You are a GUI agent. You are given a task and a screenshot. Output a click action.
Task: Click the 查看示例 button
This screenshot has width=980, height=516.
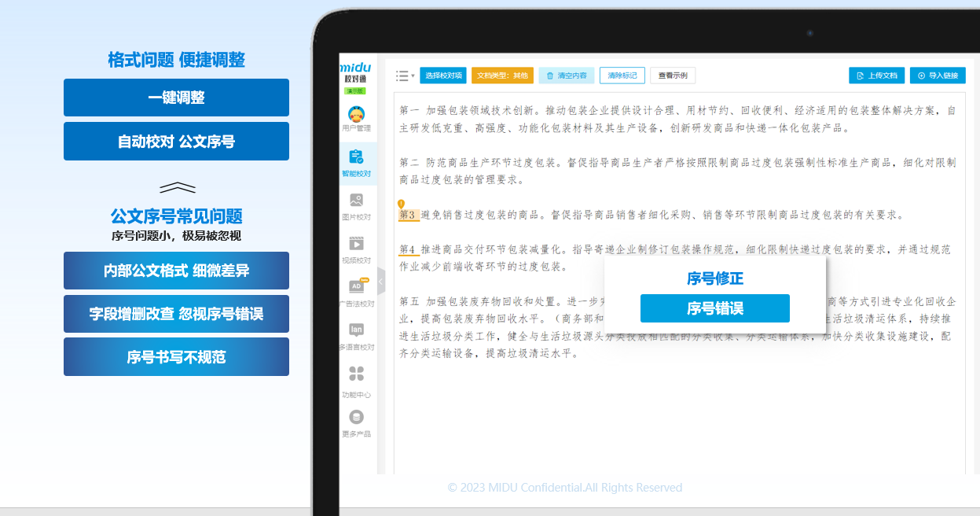672,76
